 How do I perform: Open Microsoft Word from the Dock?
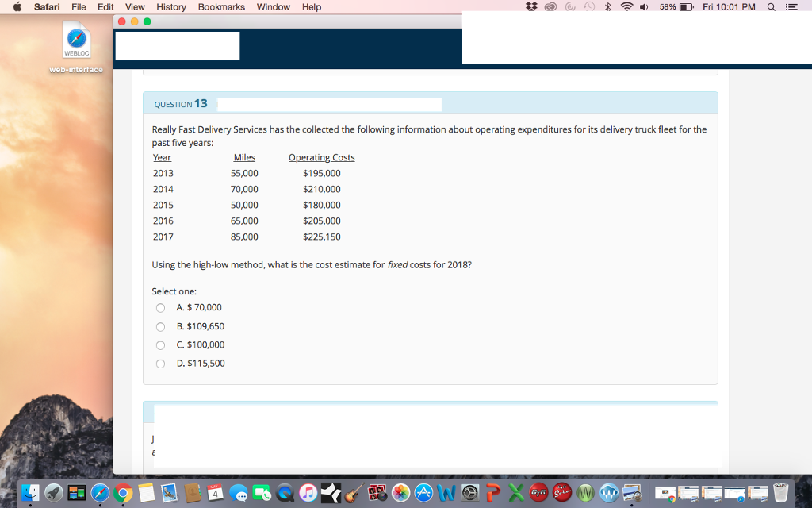coord(446,493)
